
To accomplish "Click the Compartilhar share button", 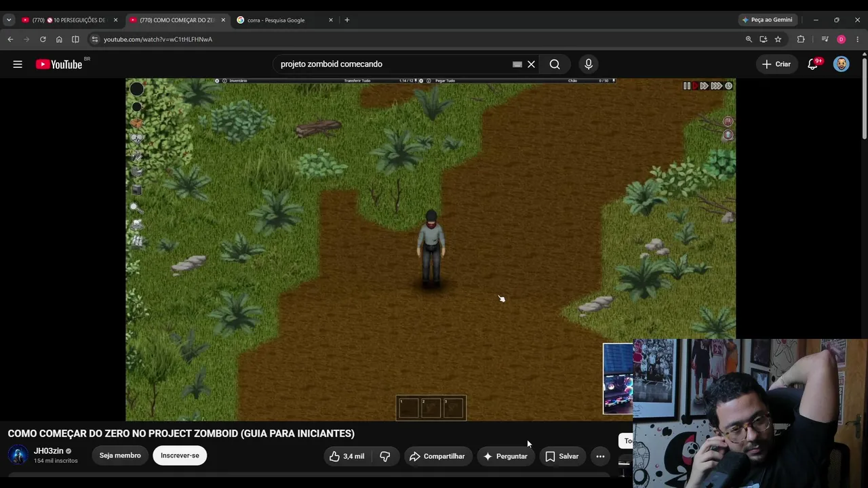I will [x=437, y=456].
